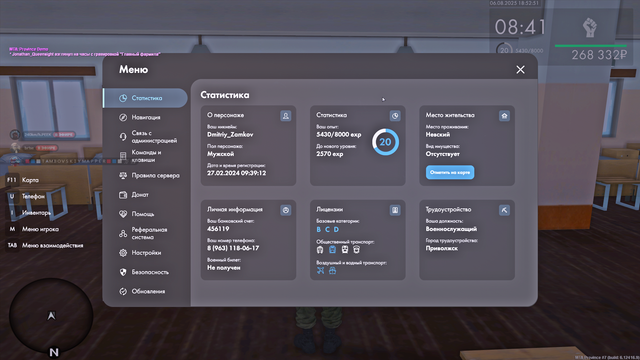Click the residence value Невский
The width and height of the screenshot is (640, 360).
click(438, 135)
